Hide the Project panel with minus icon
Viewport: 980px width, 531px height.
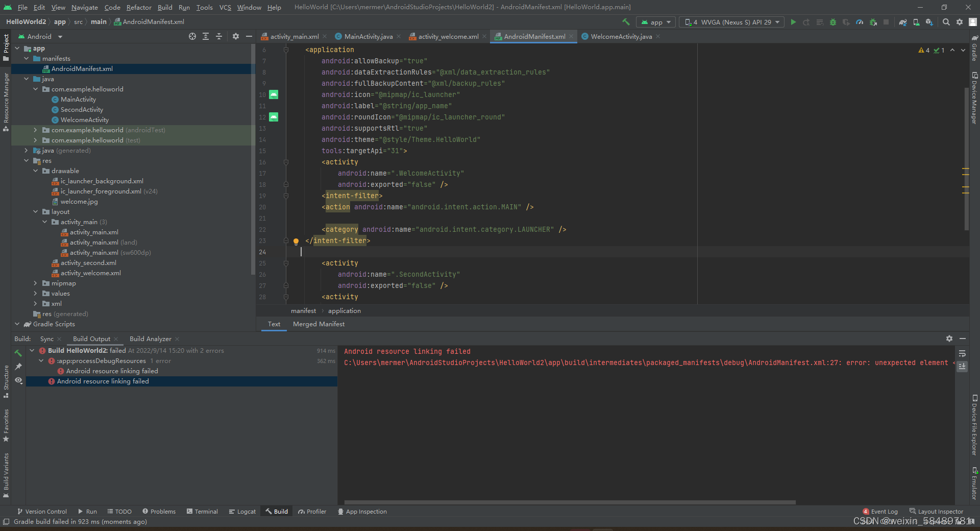click(x=249, y=36)
